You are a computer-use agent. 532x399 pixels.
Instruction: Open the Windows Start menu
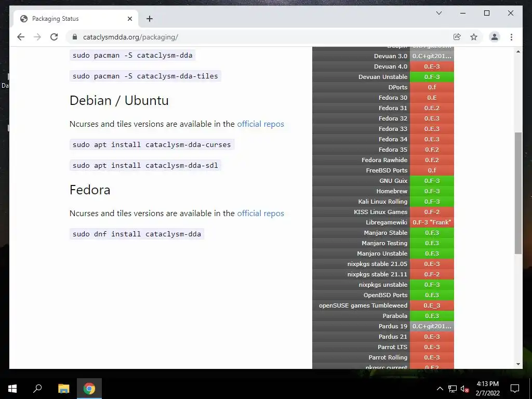click(12, 389)
